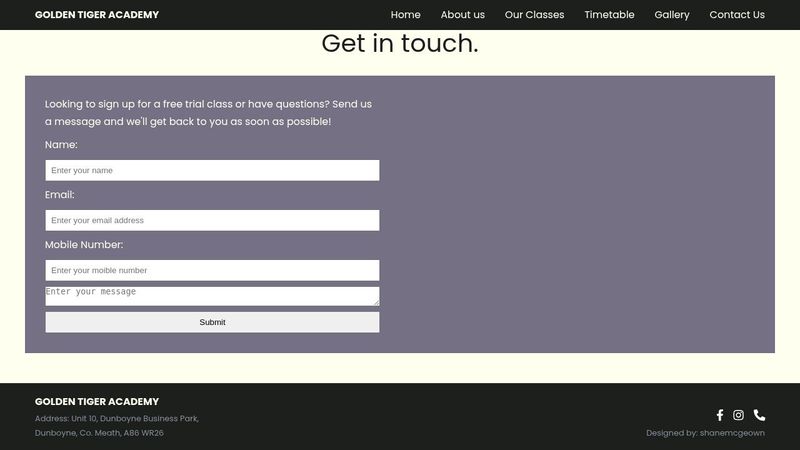Focus the 'Enter your name' field
Viewport: 800px width, 450px height.
tap(212, 171)
